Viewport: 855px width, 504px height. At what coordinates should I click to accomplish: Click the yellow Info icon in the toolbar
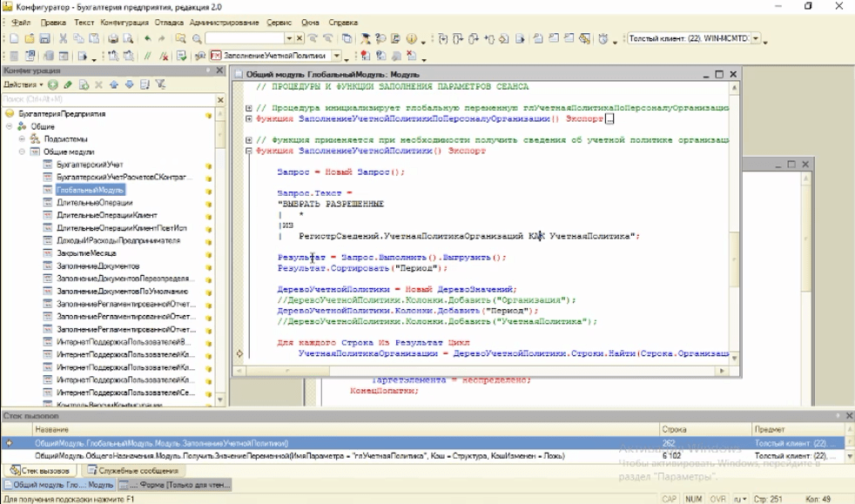(x=411, y=38)
